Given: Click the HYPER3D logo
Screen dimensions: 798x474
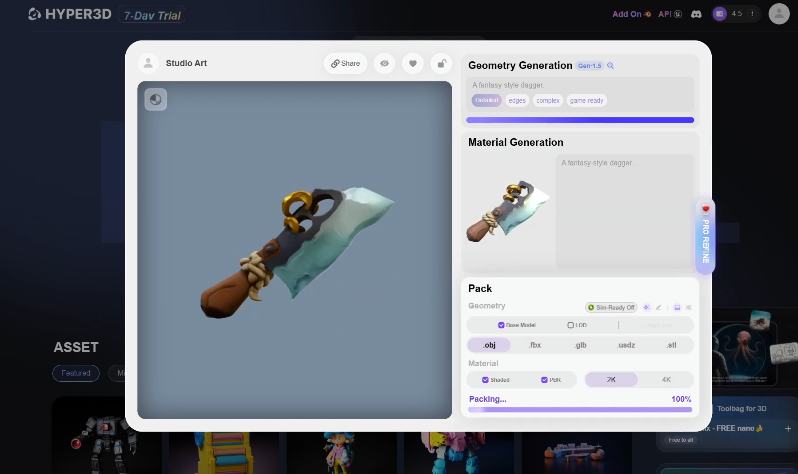Looking at the screenshot, I should point(70,14).
